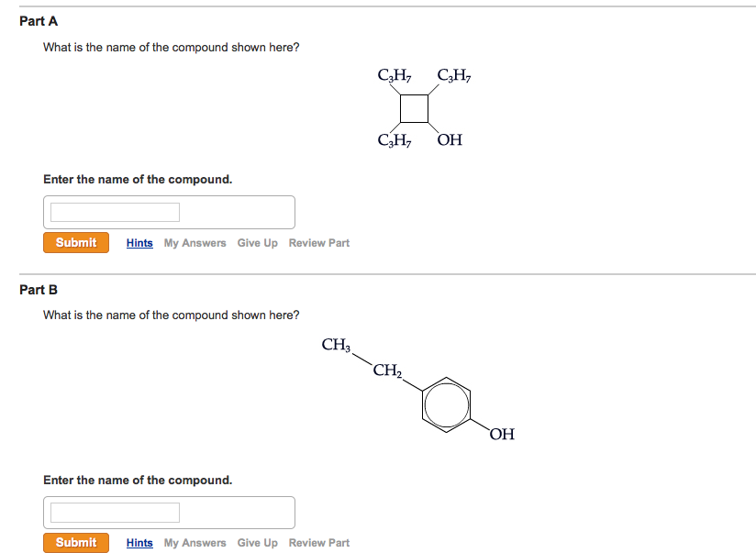Click 'Enter the name of the compound' label
The width and height of the screenshot is (756, 553).
click(x=138, y=179)
